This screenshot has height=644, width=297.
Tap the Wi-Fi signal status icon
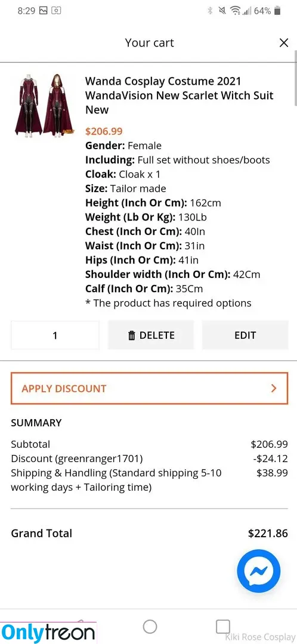(236, 11)
